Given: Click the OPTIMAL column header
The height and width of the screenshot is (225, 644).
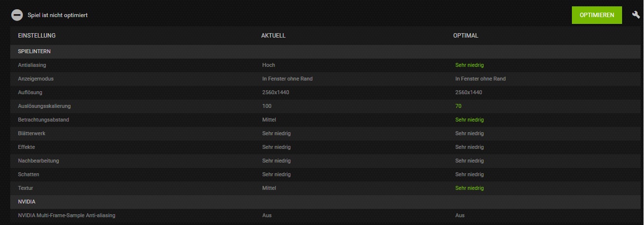Looking at the screenshot, I should pos(466,36).
